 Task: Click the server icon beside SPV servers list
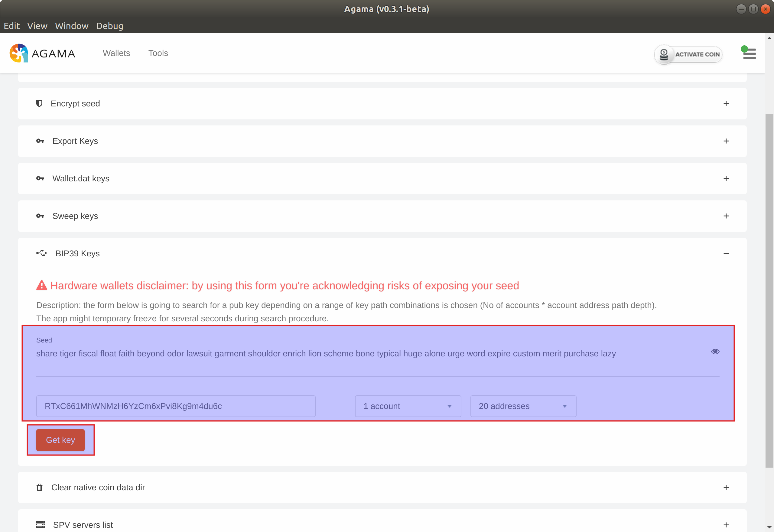[x=40, y=525]
